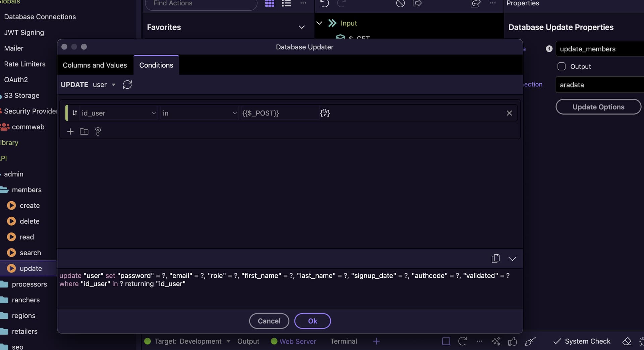This screenshot has height=350, width=644.
Task: Click the conditions help icon
Action: 98,132
